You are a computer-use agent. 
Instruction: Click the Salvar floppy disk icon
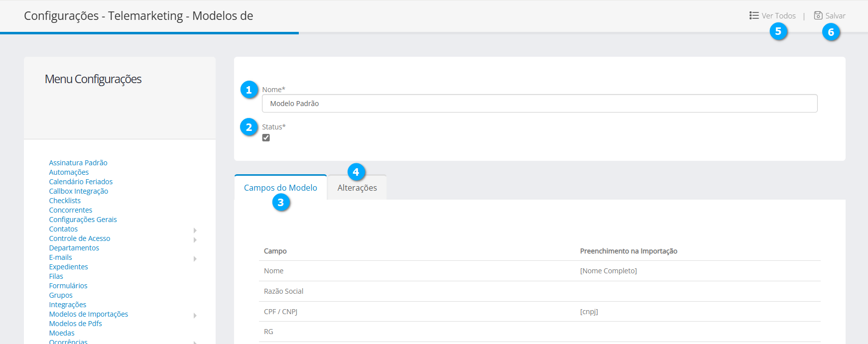[x=818, y=15]
